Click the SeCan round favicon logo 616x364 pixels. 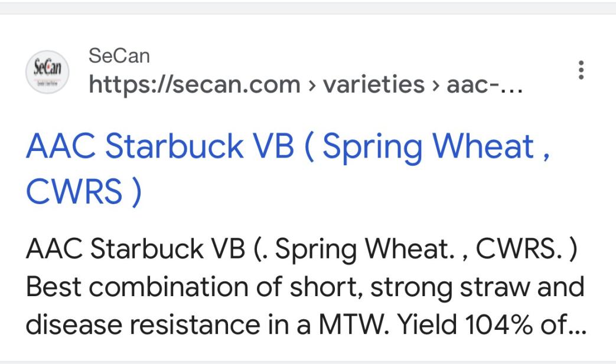pos(48,72)
